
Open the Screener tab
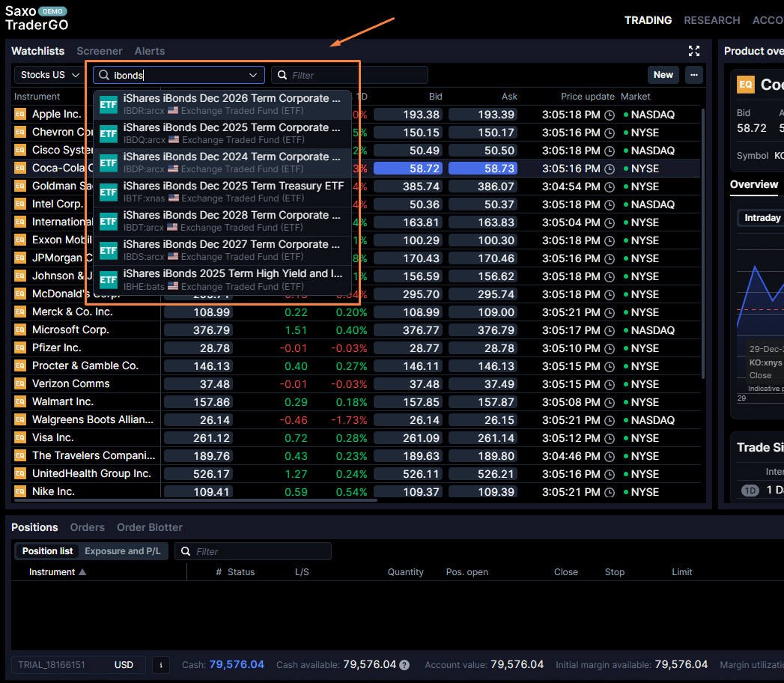click(99, 51)
